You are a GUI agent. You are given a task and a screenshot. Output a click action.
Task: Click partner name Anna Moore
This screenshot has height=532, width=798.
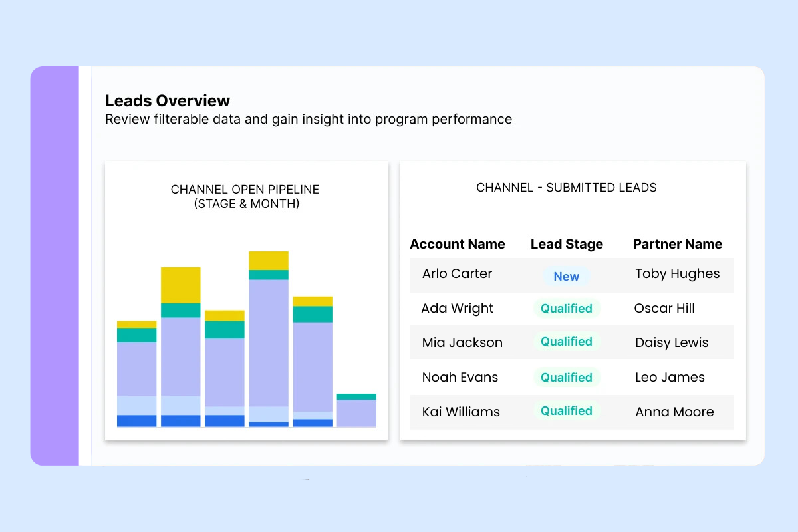(674, 412)
